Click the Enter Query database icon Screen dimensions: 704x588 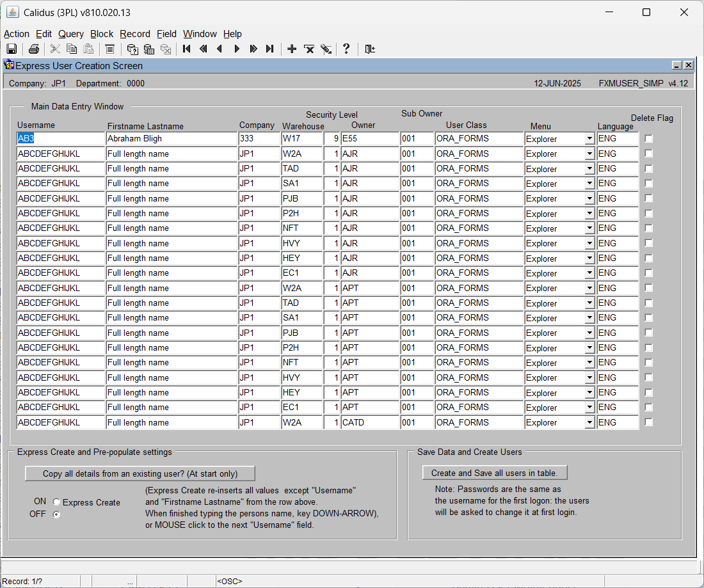132,49
